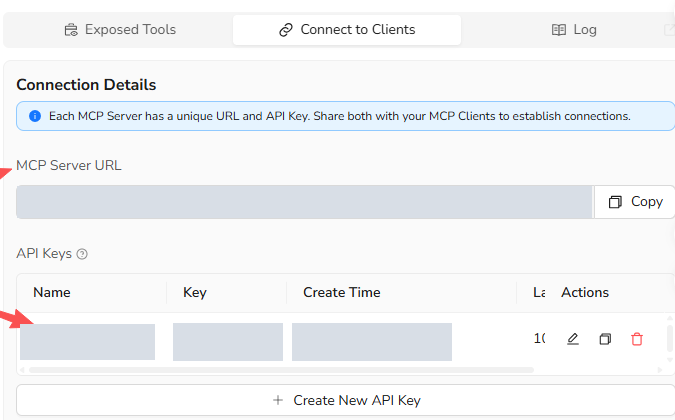Edit the API key name
The image size is (675, 420).
coord(573,339)
